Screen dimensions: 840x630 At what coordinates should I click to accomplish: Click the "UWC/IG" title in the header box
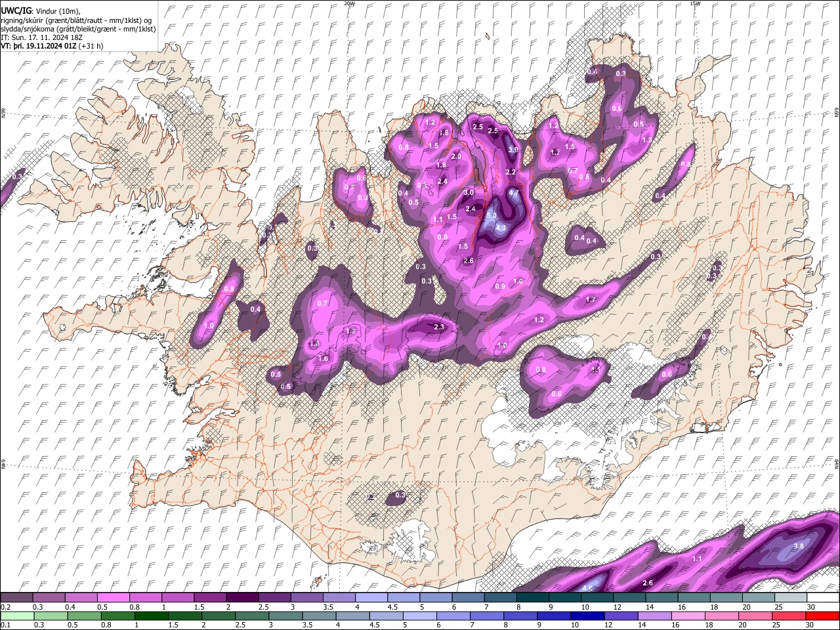(x=16, y=10)
